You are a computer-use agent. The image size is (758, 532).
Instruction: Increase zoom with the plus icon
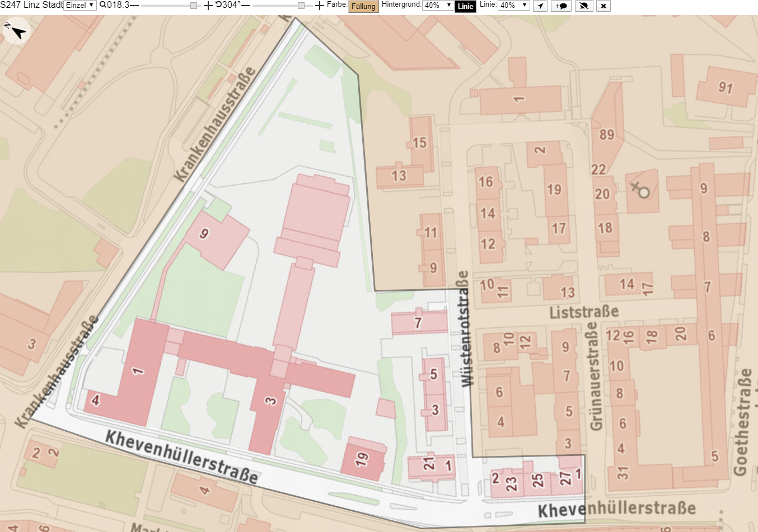click(208, 6)
